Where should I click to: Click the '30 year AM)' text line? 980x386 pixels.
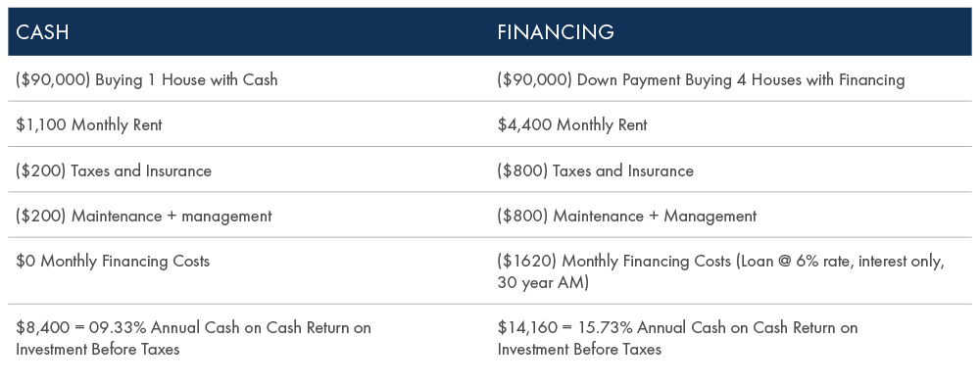543,283
